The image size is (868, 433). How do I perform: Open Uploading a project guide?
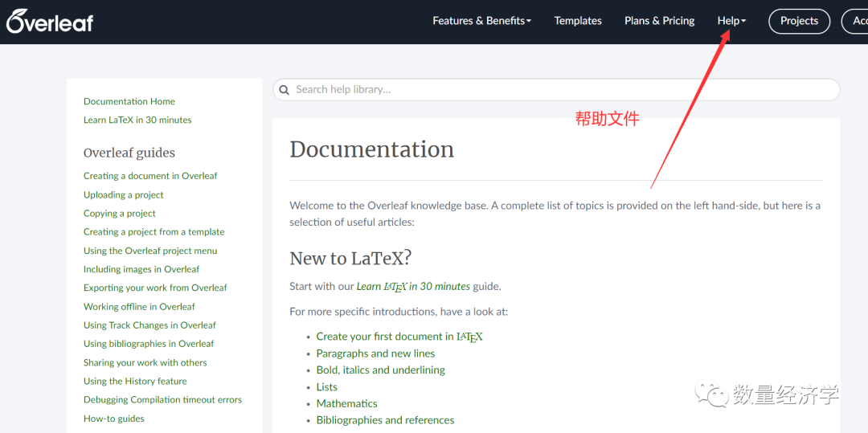(x=124, y=194)
